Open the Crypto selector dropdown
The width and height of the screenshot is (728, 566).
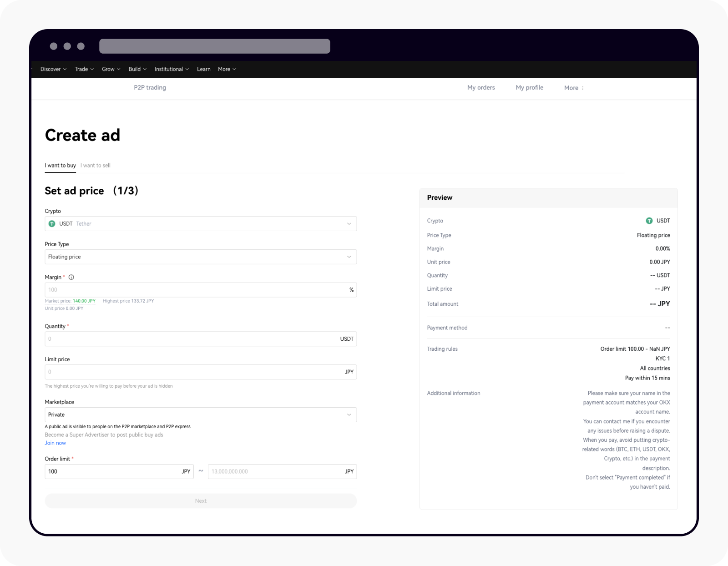[349, 223]
